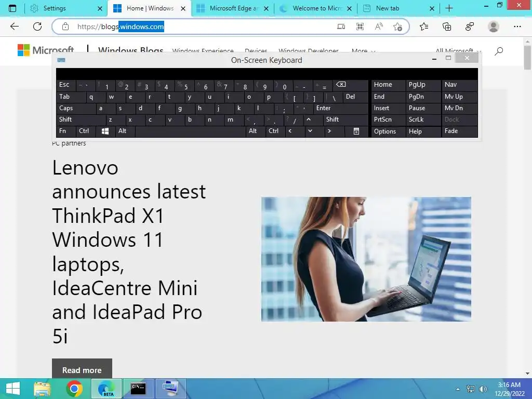This screenshot has height=399, width=532.
Task: Toggle the Insert key on On-Screen Keyboard
Action: tap(389, 108)
